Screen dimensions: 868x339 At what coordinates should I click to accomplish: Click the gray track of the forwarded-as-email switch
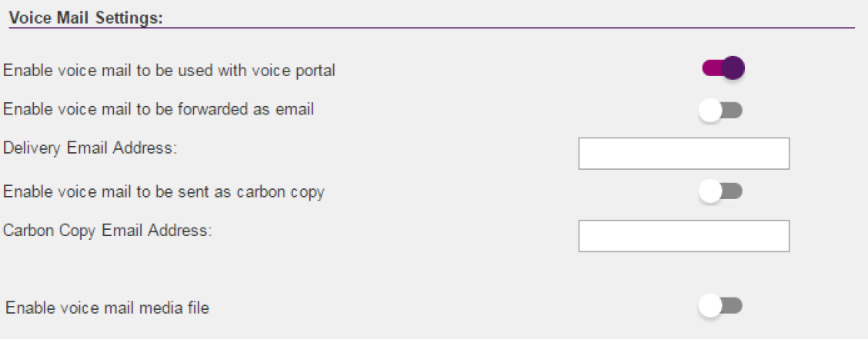click(x=733, y=111)
